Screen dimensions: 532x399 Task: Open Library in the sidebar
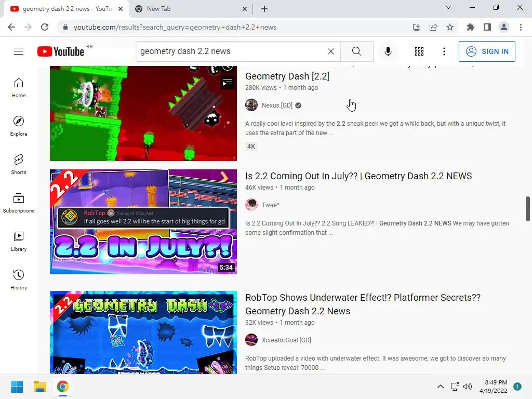coord(19,241)
